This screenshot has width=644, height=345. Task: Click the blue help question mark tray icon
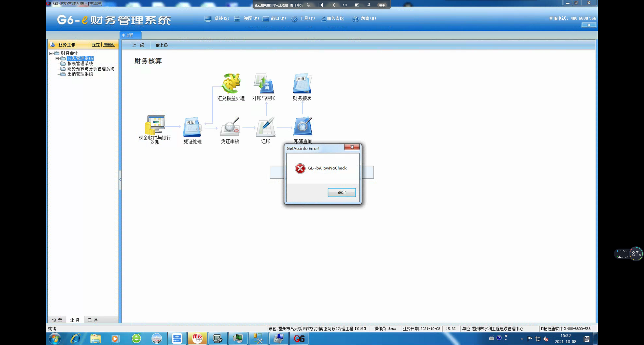(499, 338)
